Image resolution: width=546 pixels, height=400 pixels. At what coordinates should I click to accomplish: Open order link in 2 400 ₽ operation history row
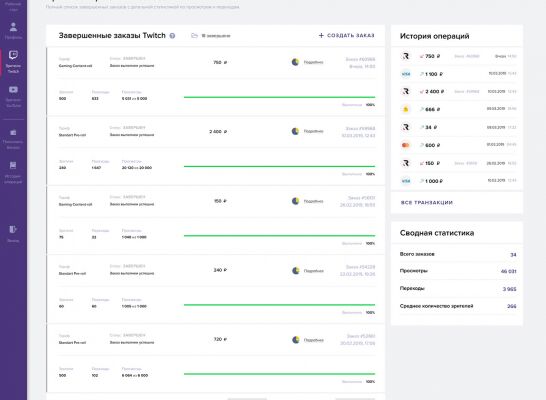(x=467, y=92)
